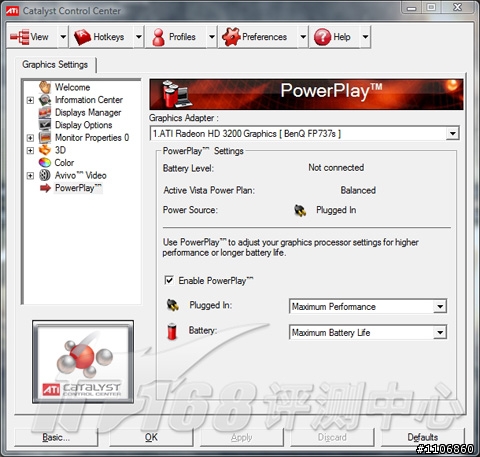The image size is (480, 457).
Task: Expand the Avivo Video tree node
Action: click(x=30, y=176)
